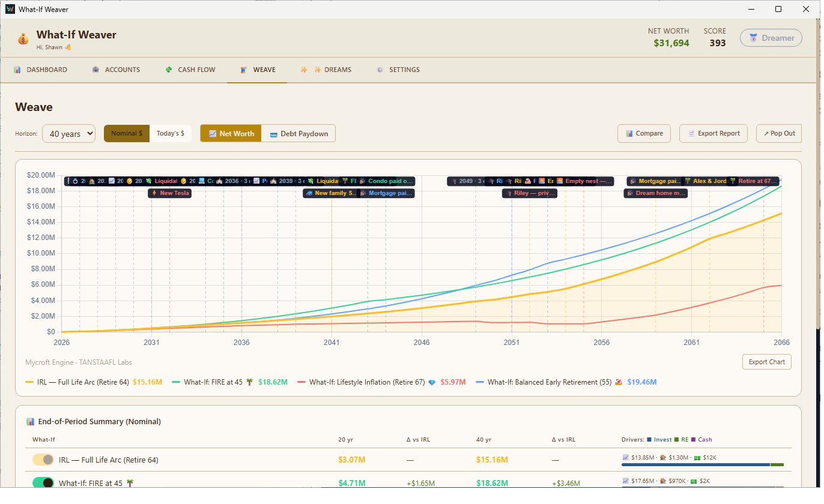Select Today's $ display mode
Viewport: 824px width, 504px height.
[x=171, y=133]
